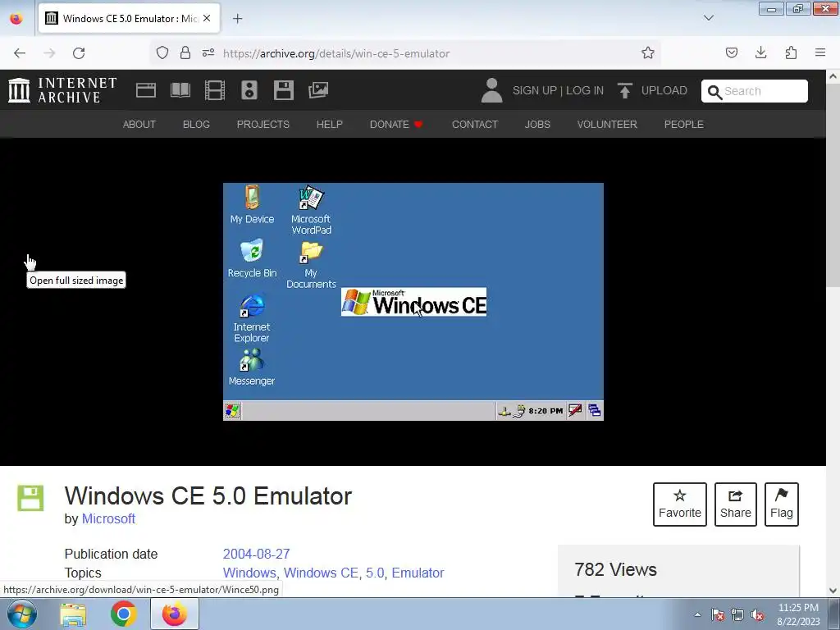Click the Favorite star button

(680, 504)
